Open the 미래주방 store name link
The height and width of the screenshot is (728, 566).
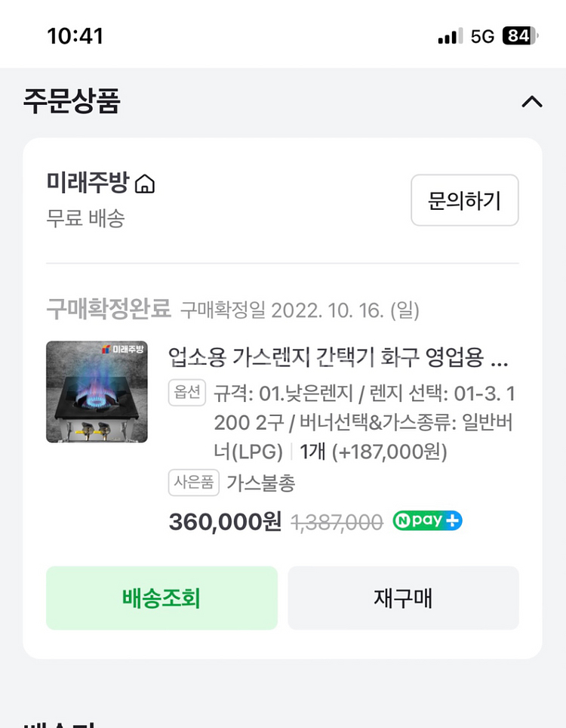tap(89, 184)
